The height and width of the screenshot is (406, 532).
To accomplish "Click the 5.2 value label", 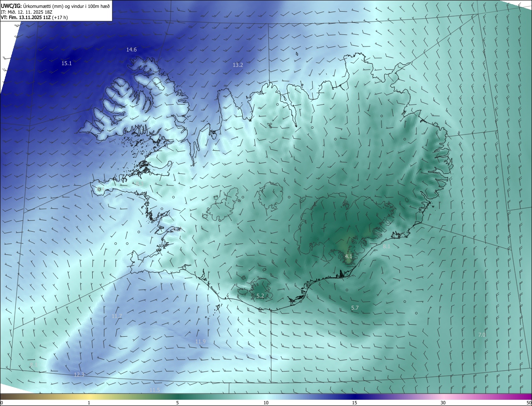I will coord(260,296).
